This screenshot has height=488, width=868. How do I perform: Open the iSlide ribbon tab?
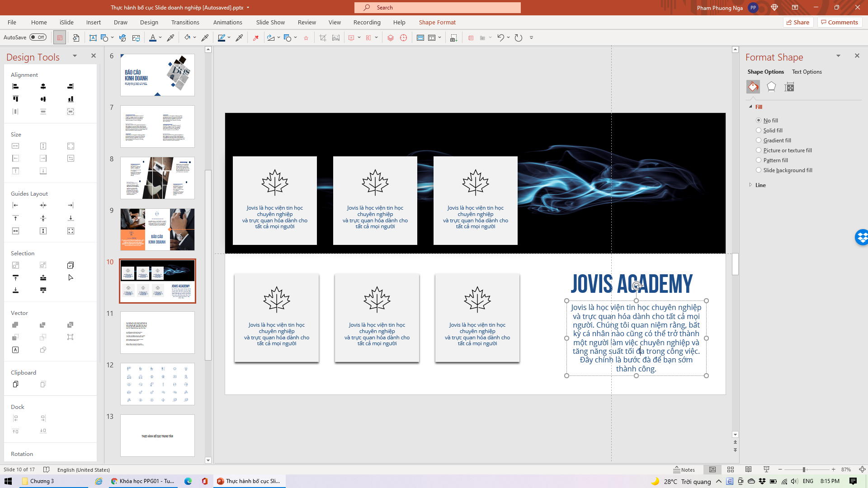(x=66, y=22)
